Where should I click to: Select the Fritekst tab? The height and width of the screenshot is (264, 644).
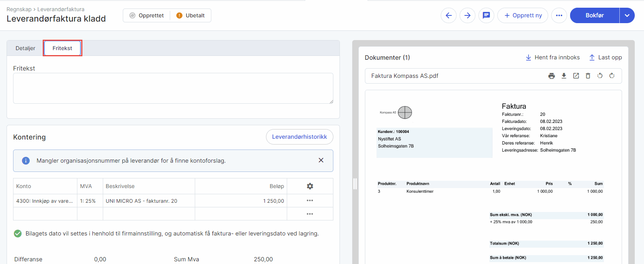(62, 48)
